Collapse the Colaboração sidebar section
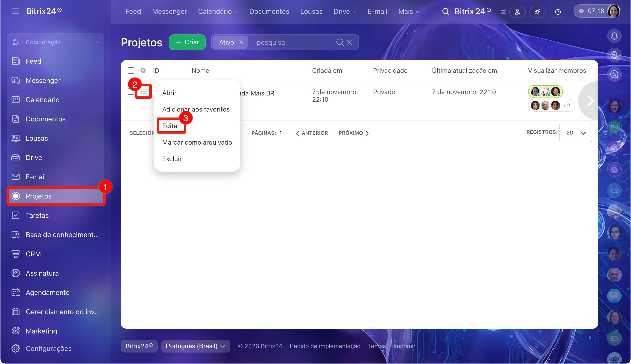The image size is (631, 364). point(97,42)
